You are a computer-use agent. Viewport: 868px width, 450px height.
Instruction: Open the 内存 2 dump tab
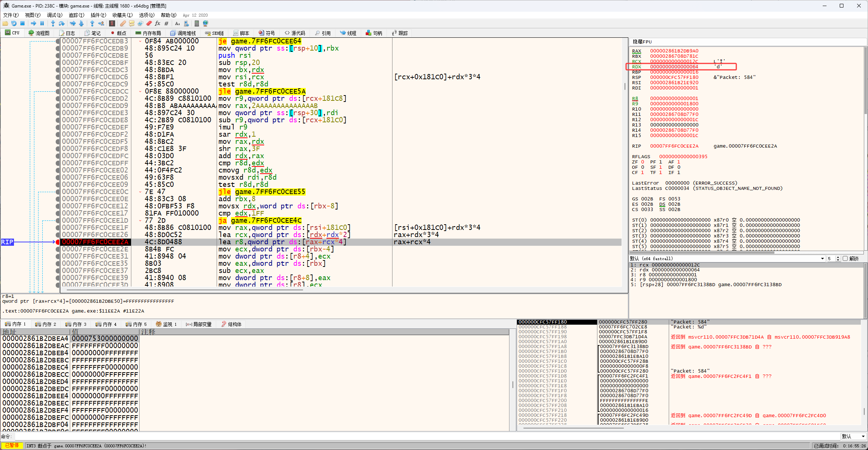point(45,324)
